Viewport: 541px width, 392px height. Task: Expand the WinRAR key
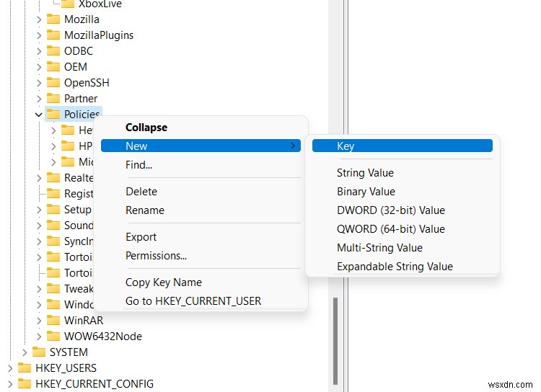point(39,321)
